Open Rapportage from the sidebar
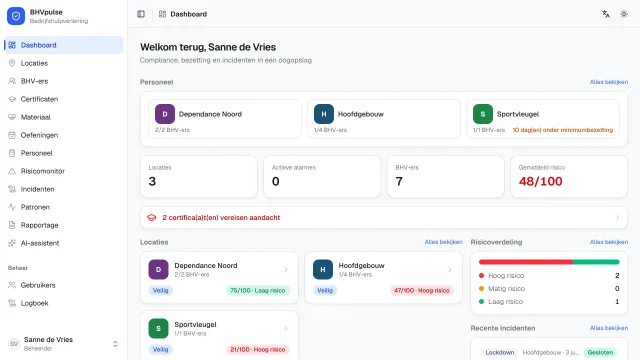The height and width of the screenshot is (360, 640). pos(64,225)
